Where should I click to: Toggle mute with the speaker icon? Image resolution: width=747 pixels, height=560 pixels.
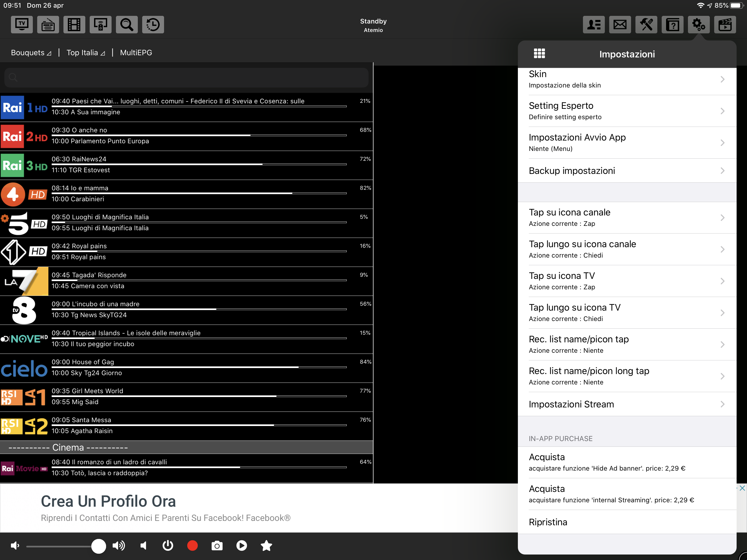click(x=144, y=546)
